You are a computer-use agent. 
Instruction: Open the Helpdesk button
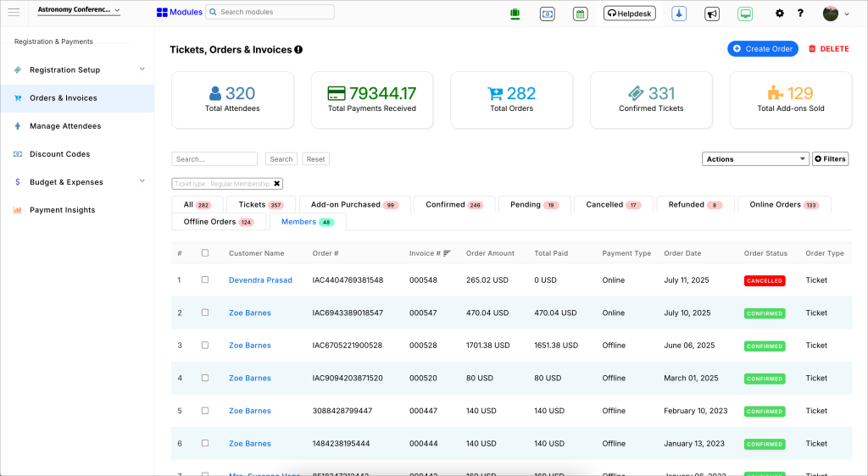click(630, 14)
